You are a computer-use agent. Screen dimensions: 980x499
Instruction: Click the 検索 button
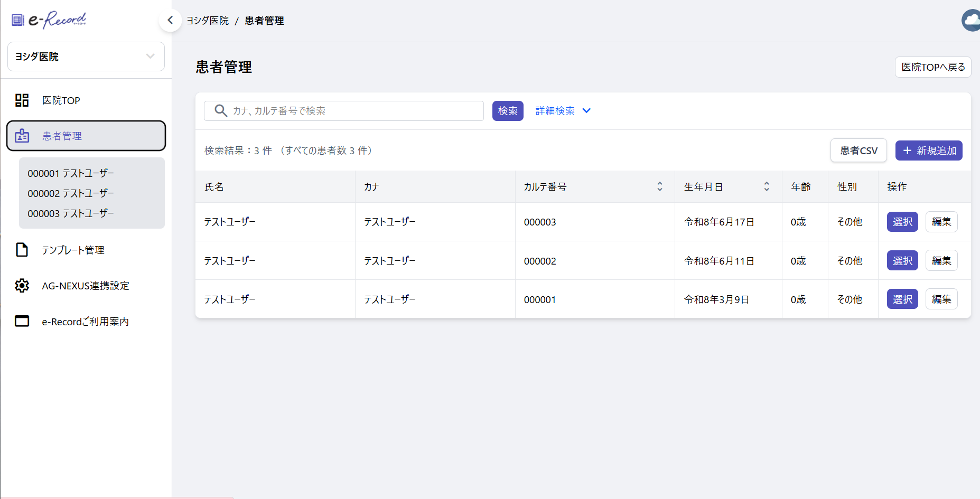(x=508, y=111)
